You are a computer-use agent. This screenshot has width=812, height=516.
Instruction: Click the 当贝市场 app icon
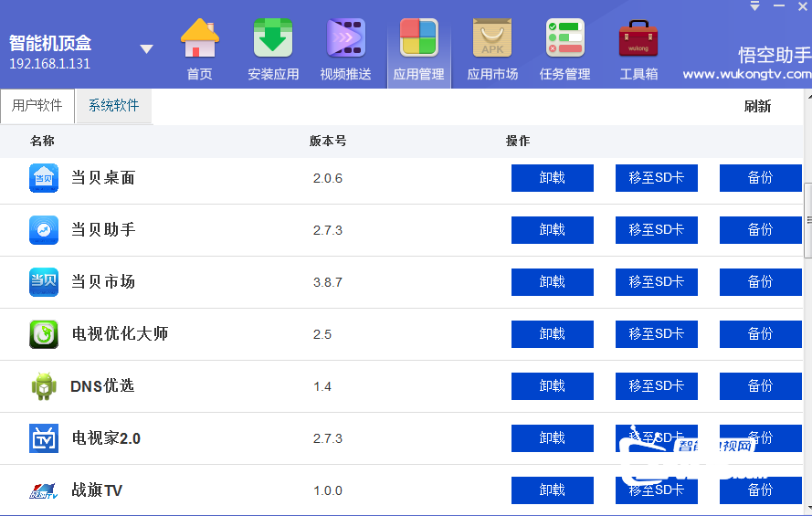point(44,282)
